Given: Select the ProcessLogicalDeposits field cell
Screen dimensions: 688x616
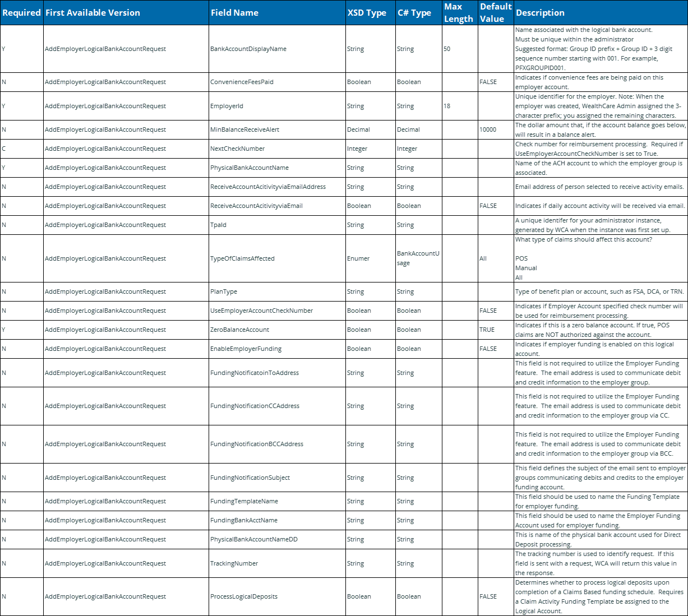Looking at the screenshot, I should point(277,596).
